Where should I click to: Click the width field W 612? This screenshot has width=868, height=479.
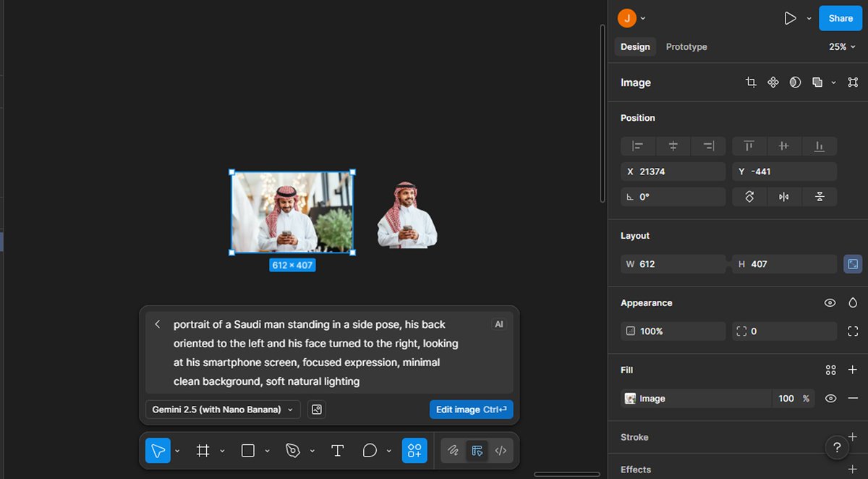coord(673,264)
